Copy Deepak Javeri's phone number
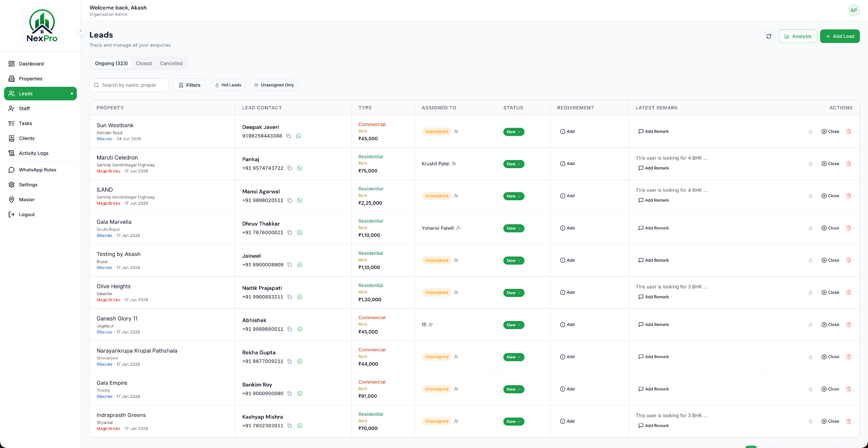The image size is (868, 448). [x=288, y=136]
